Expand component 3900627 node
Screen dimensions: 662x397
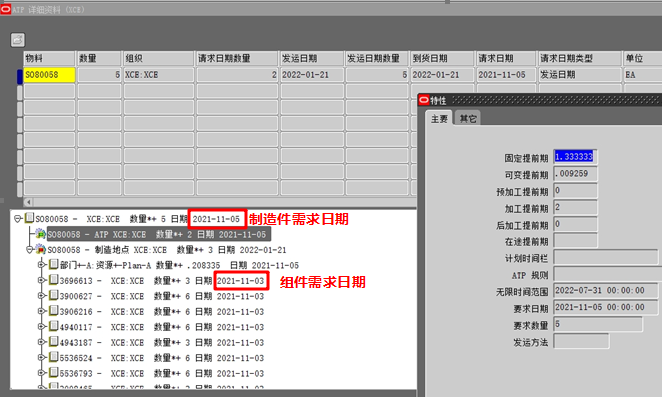pyautogui.click(x=41, y=296)
